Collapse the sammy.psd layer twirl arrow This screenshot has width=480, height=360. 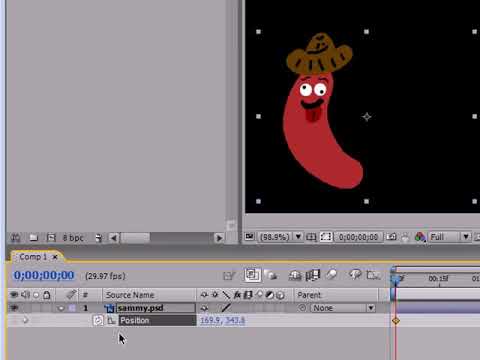[60, 308]
